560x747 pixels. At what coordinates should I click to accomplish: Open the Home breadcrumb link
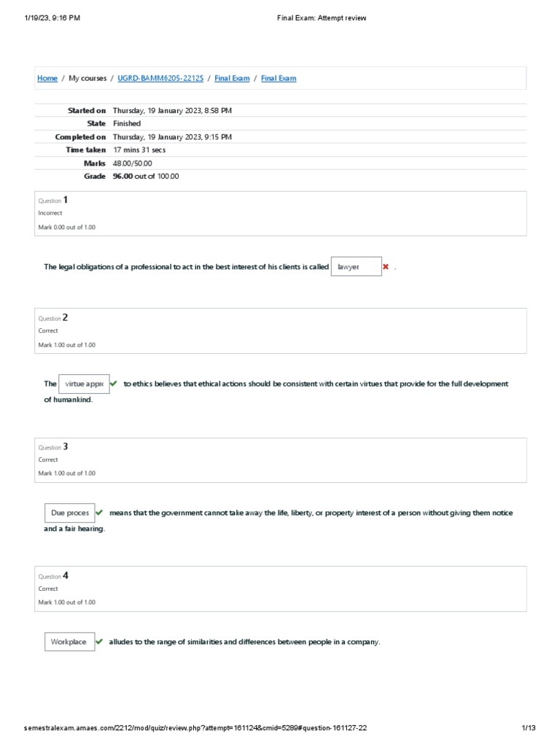pyautogui.click(x=47, y=78)
